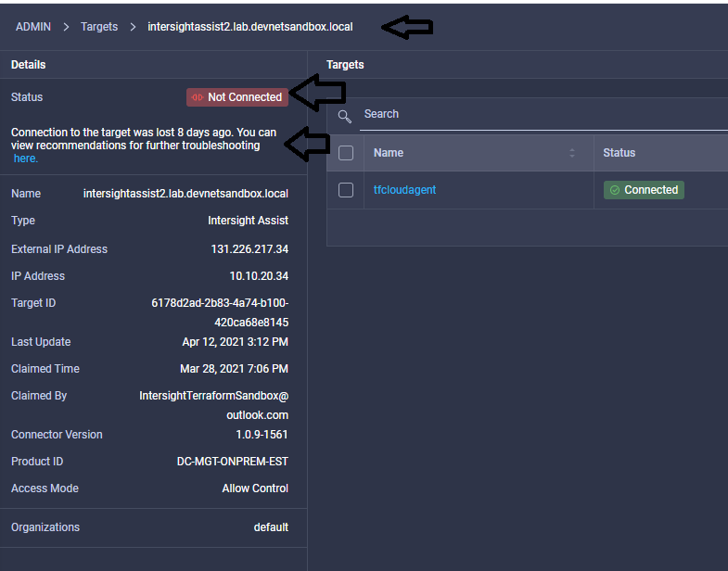This screenshot has height=571, width=728.
Task: Click Last Update Apr 12, 2021 3:12 PM
Action: click(x=235, y=342)
